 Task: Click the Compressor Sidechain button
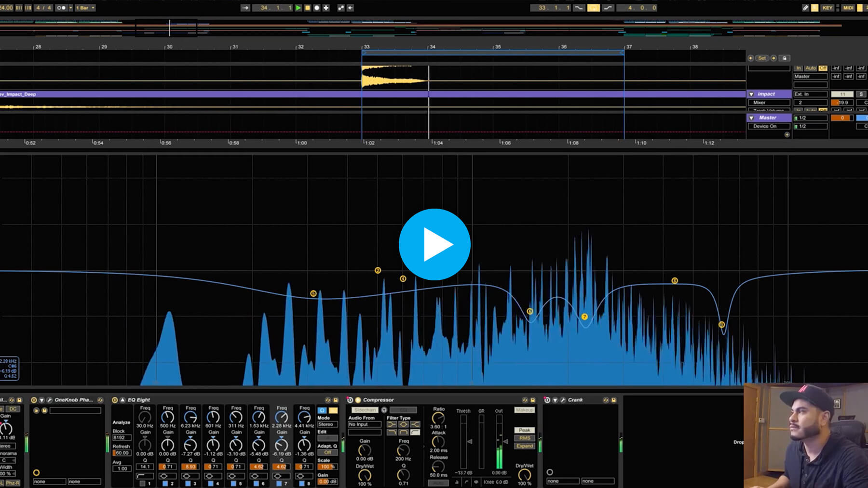click(365, 410)
